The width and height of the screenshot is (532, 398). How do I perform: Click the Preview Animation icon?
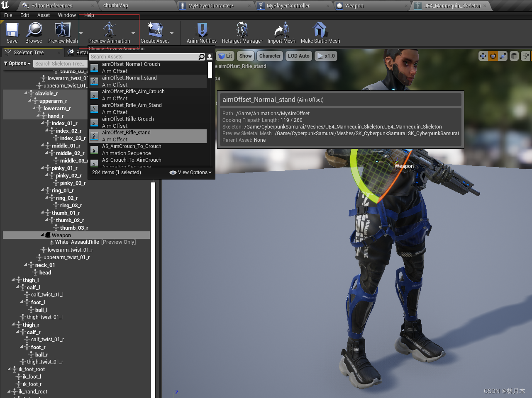pyautogui.click(x=109, y=30)
